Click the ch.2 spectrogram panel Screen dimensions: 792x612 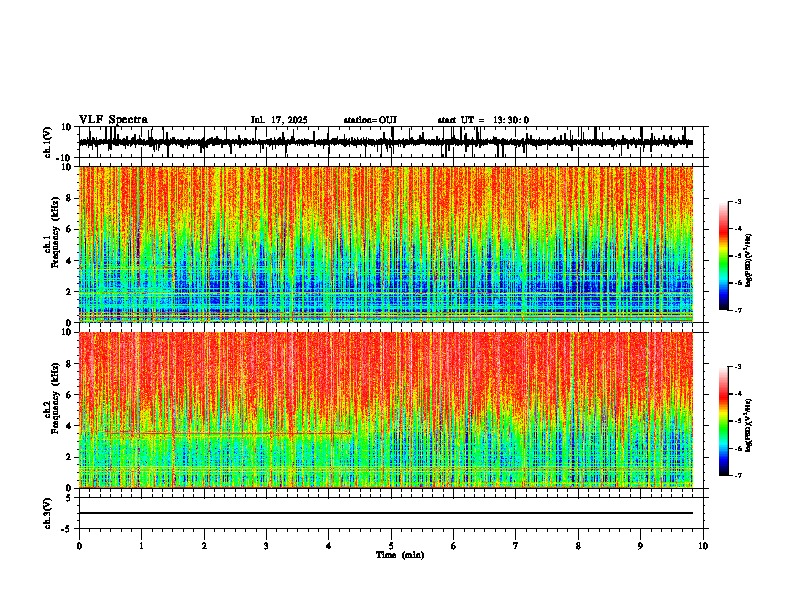point(386,410)
